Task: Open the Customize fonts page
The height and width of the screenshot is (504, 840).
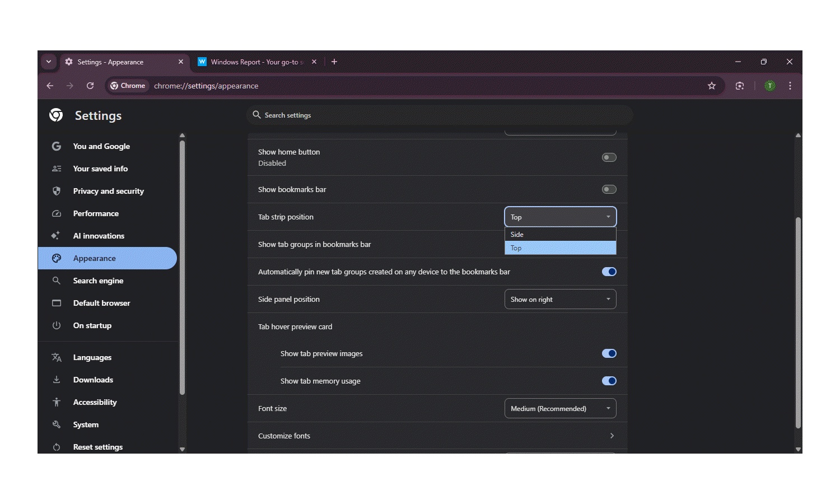Action: [x=437, y=436]
